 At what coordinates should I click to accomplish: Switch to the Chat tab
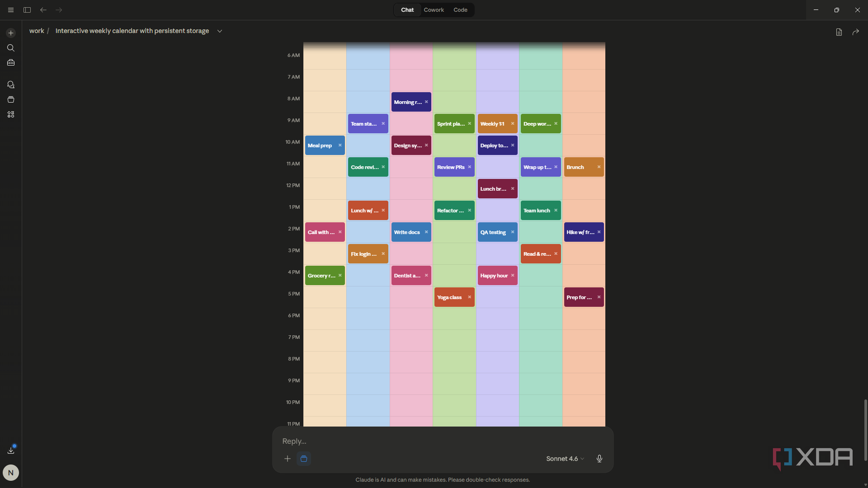pos(407,10)
